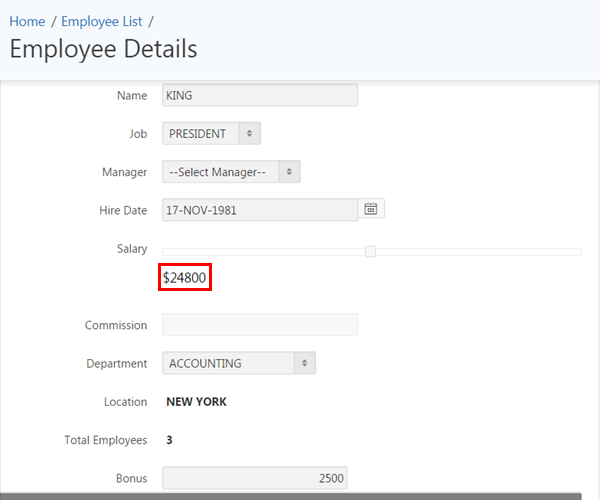Image resolution: width=600 pixels, height=500 pixels.
Task: Click the Salary slider handle
Action: tap(370, 251)
